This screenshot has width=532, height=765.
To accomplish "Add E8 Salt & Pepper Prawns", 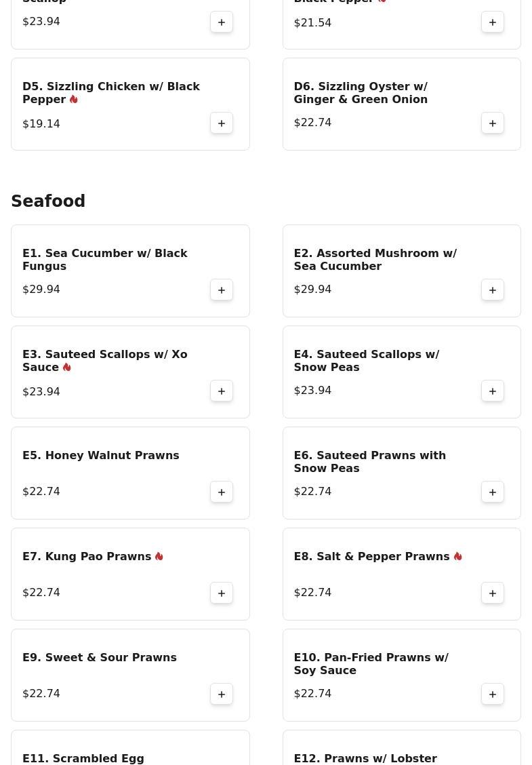I will (493, 593).
